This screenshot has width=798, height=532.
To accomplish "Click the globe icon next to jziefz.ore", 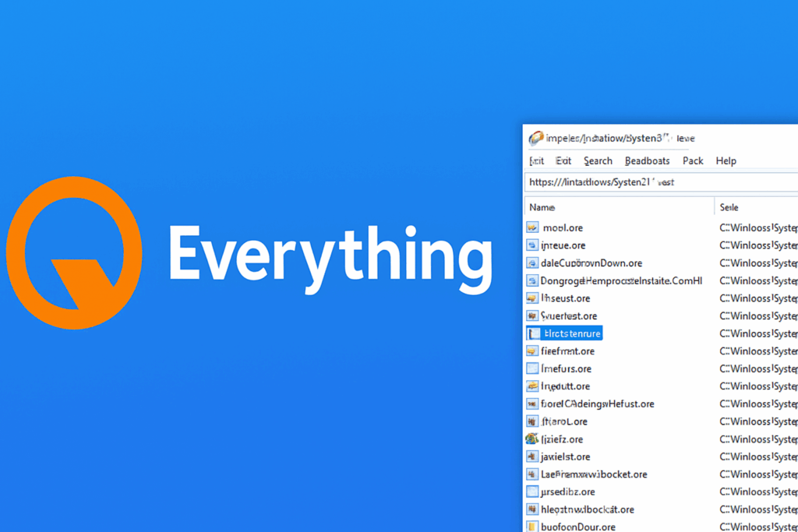I will tap(533, 439).
